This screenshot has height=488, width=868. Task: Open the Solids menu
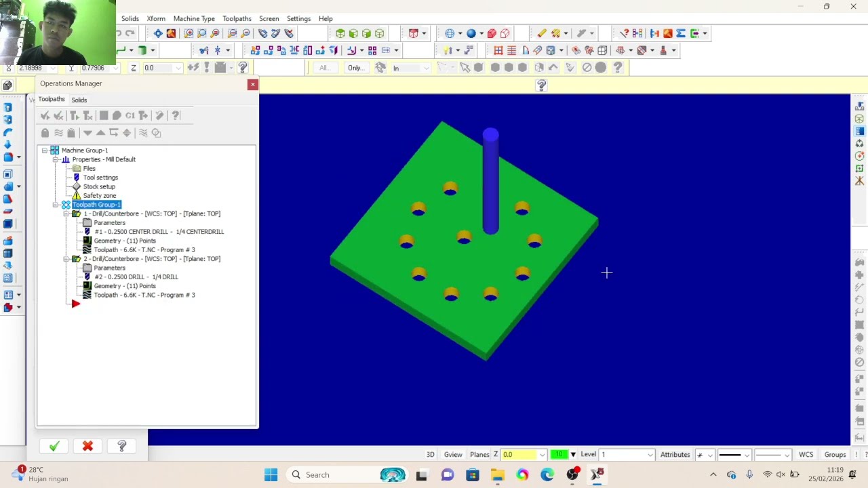[130, 19]
